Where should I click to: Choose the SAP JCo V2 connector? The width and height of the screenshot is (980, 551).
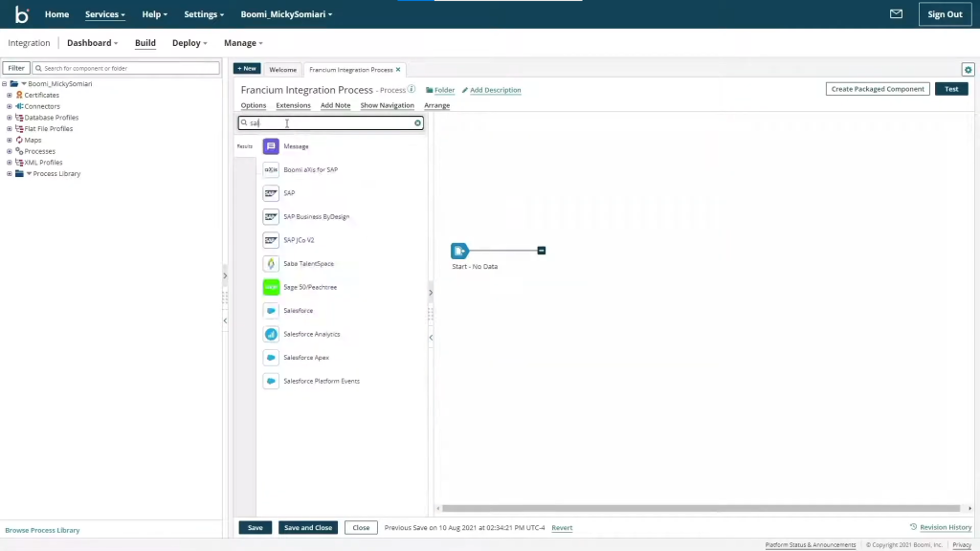(299, 239)
